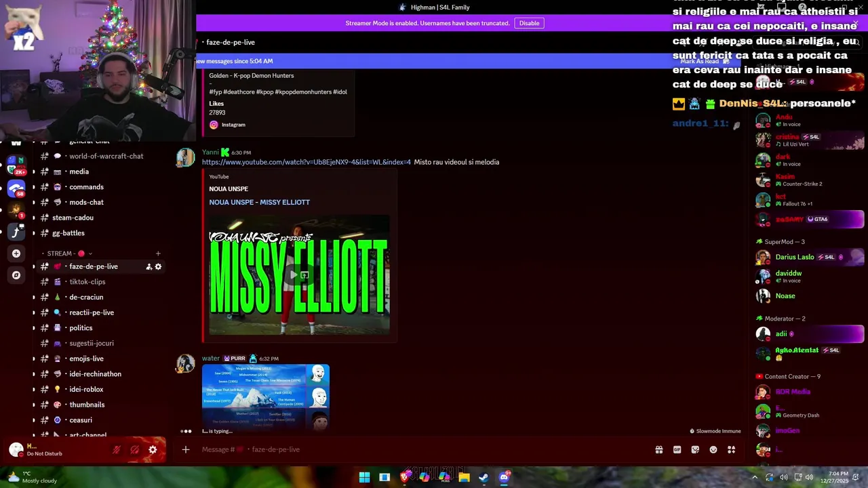Select the media channel
868x488 pixels.
pyautogui.click(x=79, y=171)
